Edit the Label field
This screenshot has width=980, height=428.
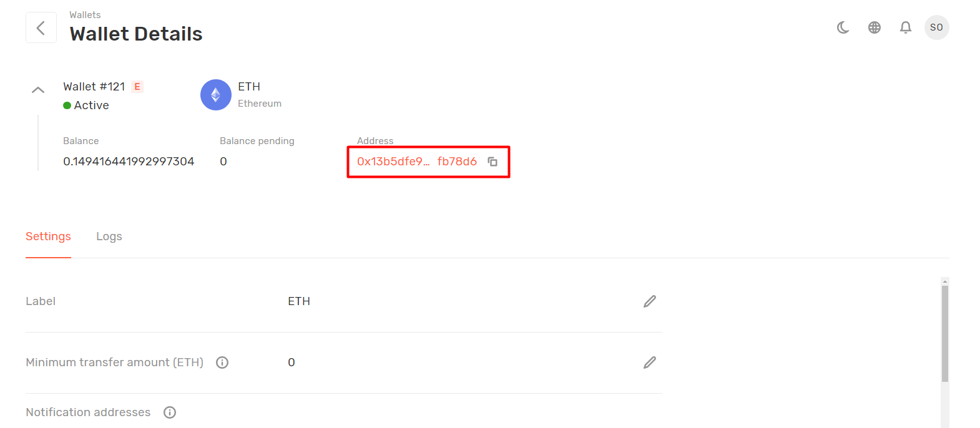(650, 301)
